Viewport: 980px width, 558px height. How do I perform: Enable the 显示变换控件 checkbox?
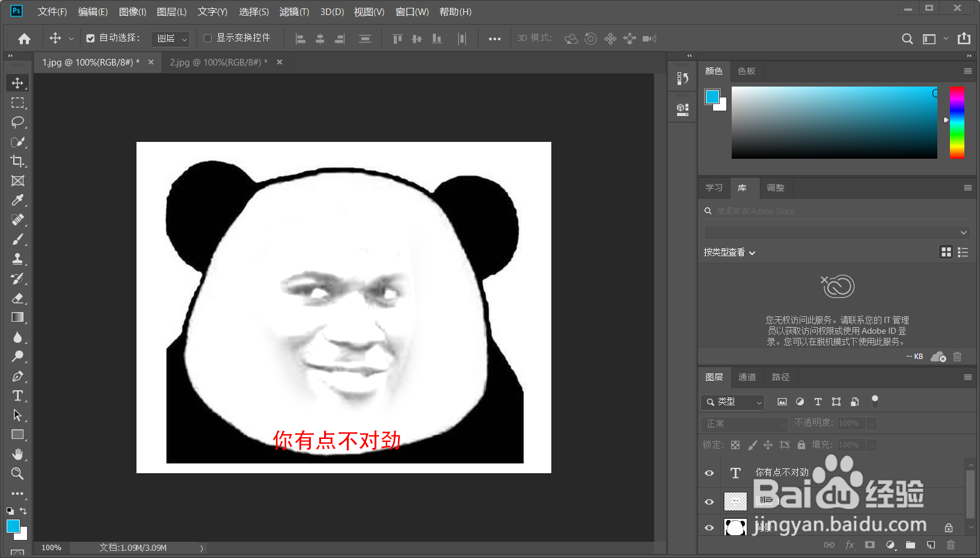point(207,38)
